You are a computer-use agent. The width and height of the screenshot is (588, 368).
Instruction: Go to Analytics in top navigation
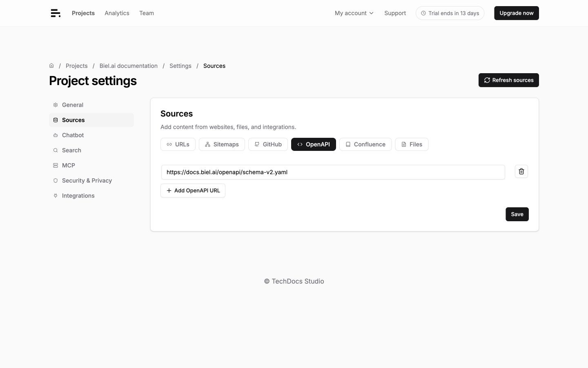[x=117, y=13]
